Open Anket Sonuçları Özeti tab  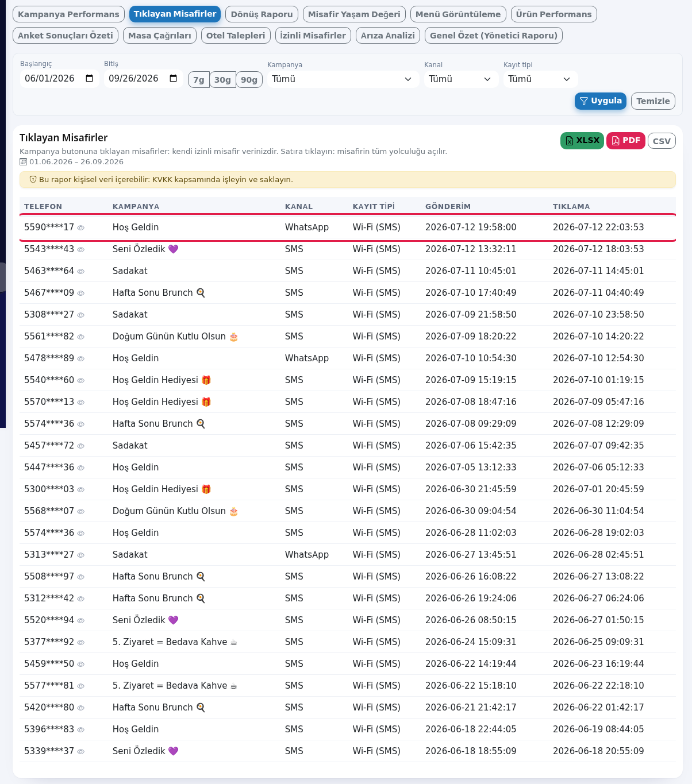click(66, 36)
